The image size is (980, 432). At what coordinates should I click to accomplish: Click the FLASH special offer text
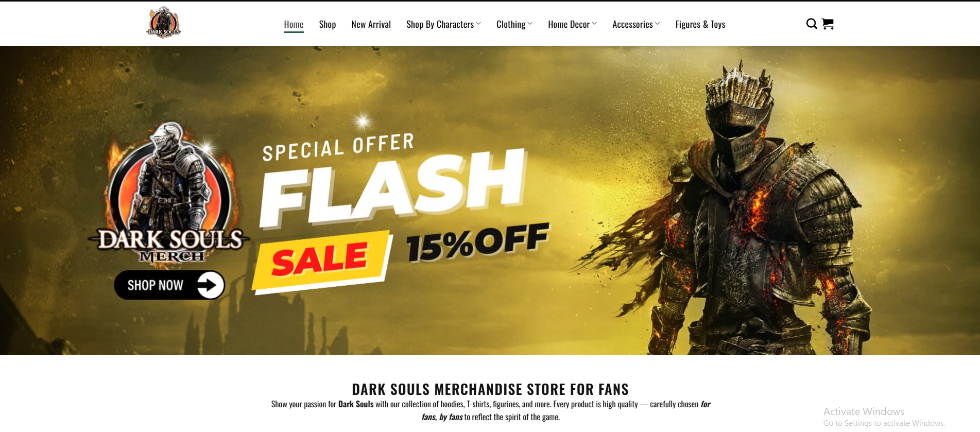(394, 188)
